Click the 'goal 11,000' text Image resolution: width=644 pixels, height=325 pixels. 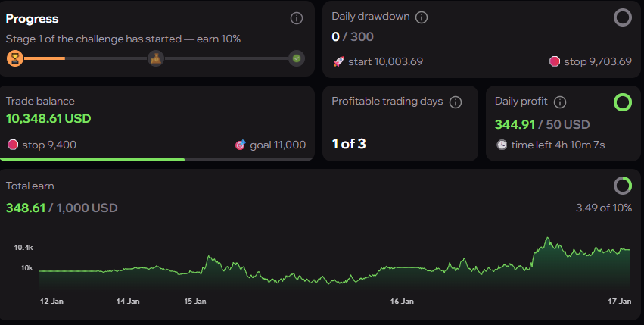(x=278, y=145)
